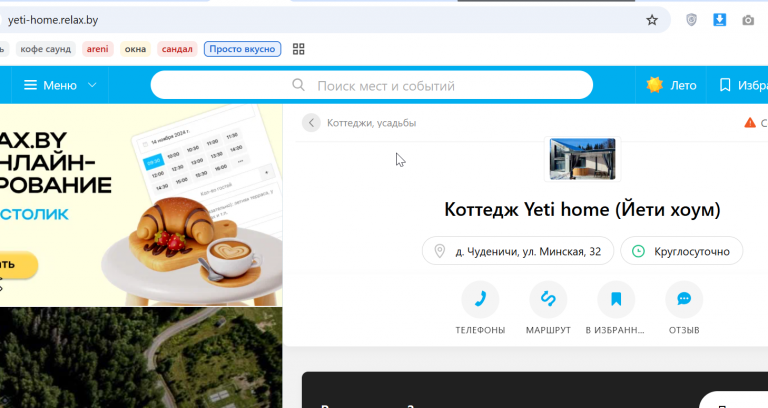
Task: Open the Круглосуточно working hours button
Action: click(681, 251)
